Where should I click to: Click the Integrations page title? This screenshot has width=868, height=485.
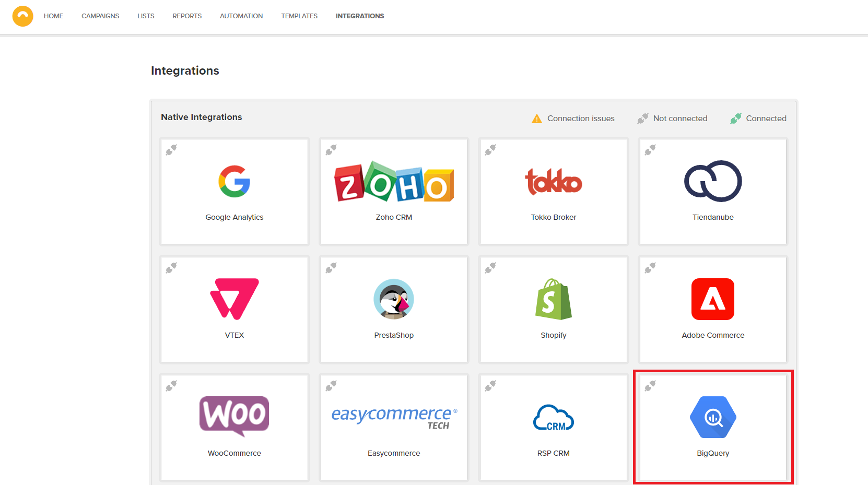(185, 70)
